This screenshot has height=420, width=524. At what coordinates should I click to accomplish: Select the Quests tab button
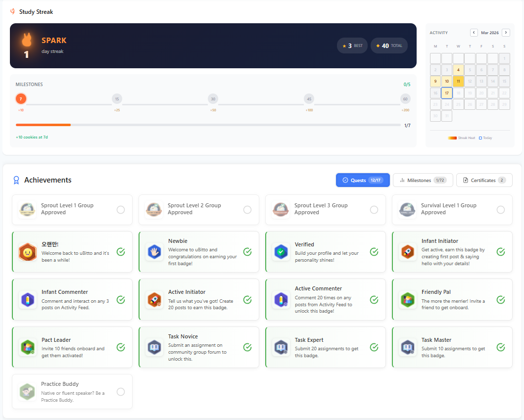[362, 180]
